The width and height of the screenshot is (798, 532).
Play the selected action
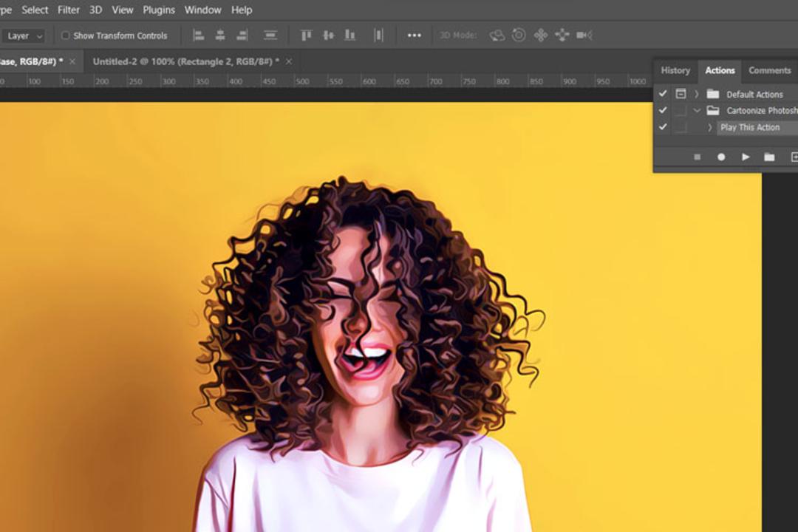tap(746, 157)
